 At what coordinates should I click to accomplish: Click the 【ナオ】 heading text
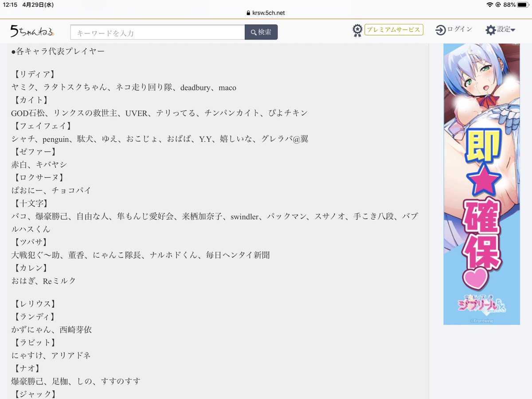click(26, 368)
